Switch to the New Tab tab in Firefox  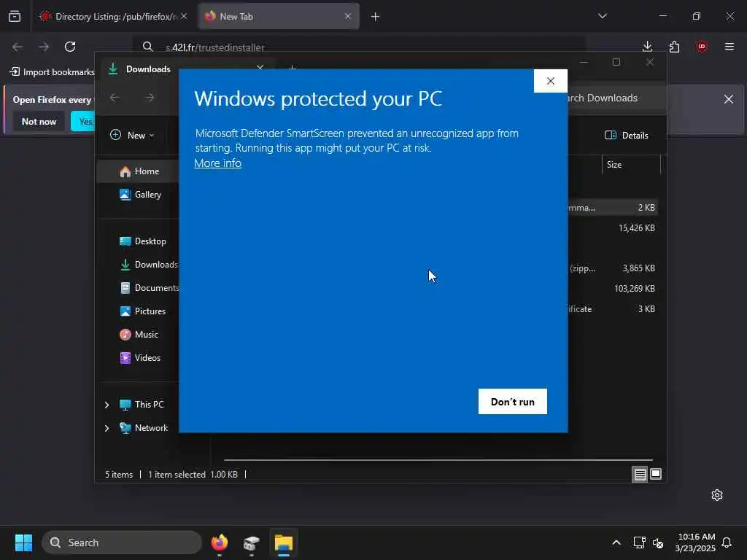click(x=279, y=16)
